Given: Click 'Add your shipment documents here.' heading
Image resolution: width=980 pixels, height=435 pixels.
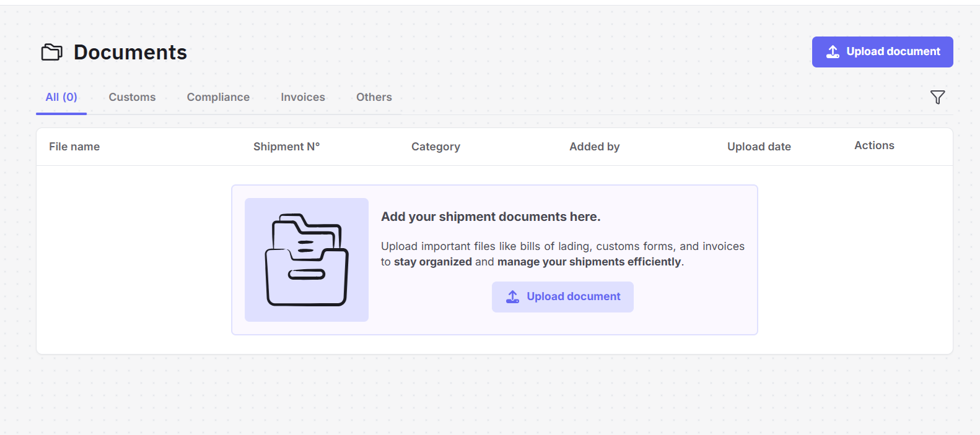Looking at the screenshot, I should tap(491, 217).
